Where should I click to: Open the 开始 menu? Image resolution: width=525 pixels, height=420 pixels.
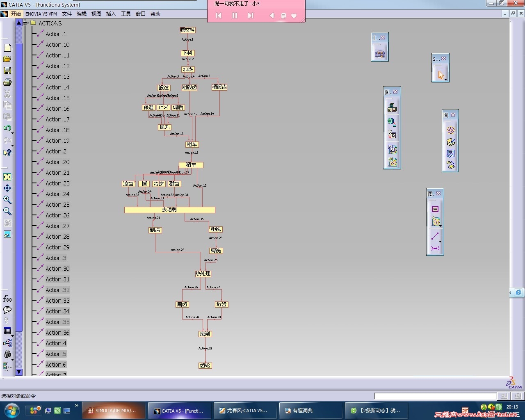point(16,14)
